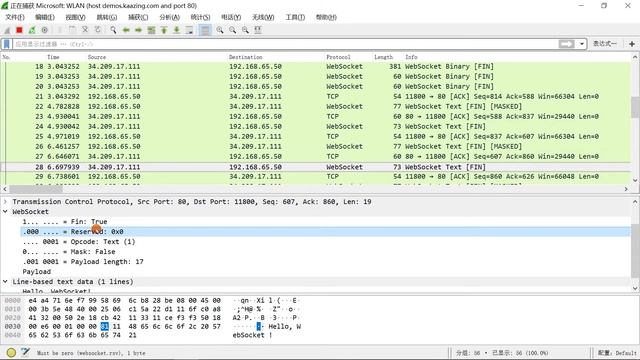The width and height of the screenshot is (640, 360).
Task: Select packet 22 WebSocket Text MASKED row
Action: (316, 107)
